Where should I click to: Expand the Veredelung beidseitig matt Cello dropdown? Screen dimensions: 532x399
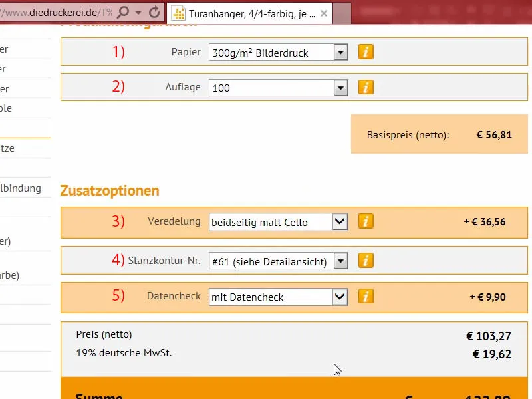coord(340,222)
